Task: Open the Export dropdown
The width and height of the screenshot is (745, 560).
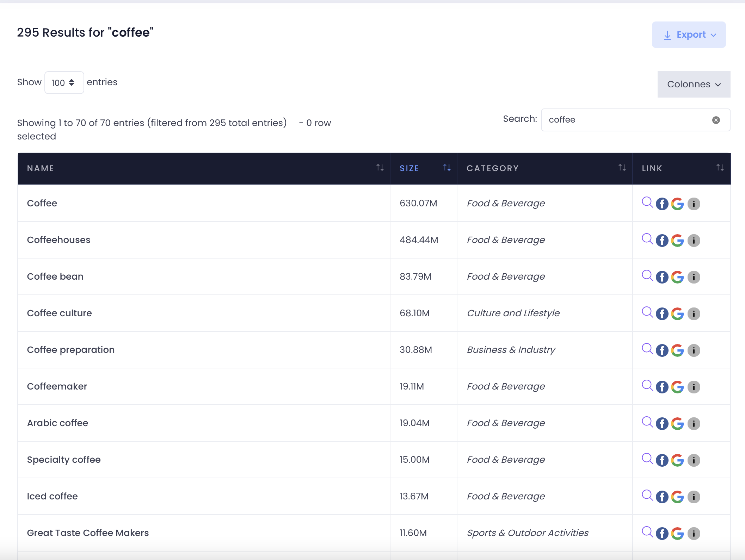Action: (x=688, y=35)
